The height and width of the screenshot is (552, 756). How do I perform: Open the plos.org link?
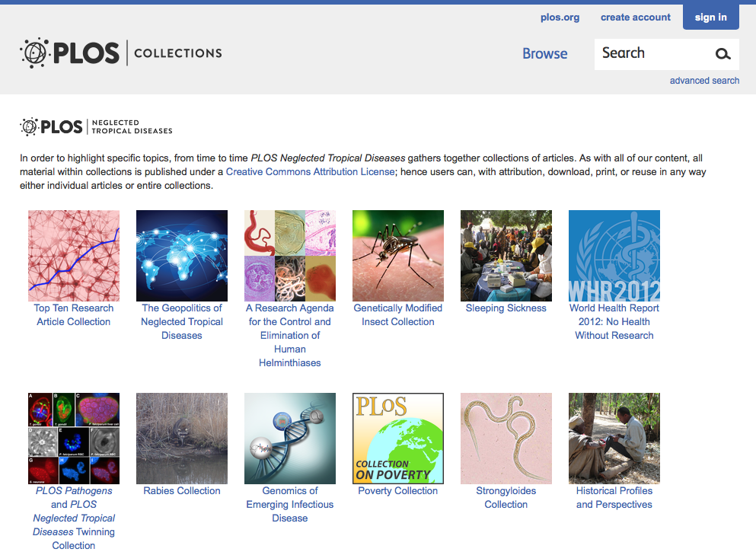click(x=560, y=18)
